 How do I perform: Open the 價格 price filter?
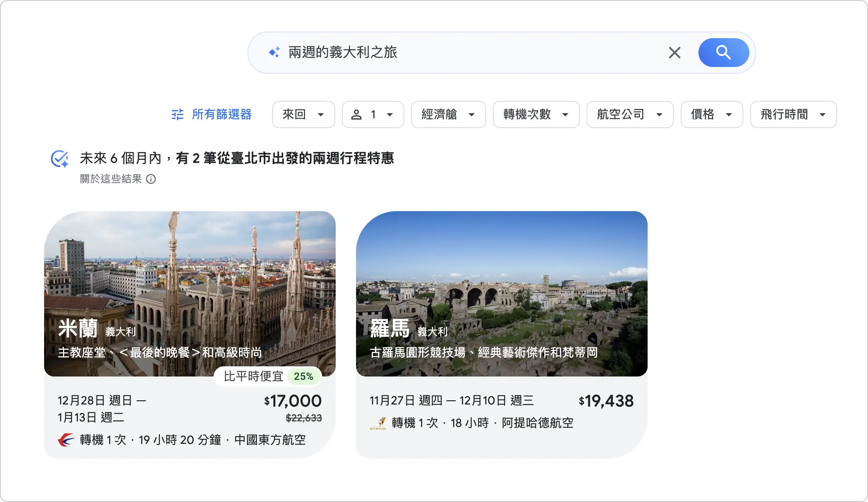tap(712, 114)
